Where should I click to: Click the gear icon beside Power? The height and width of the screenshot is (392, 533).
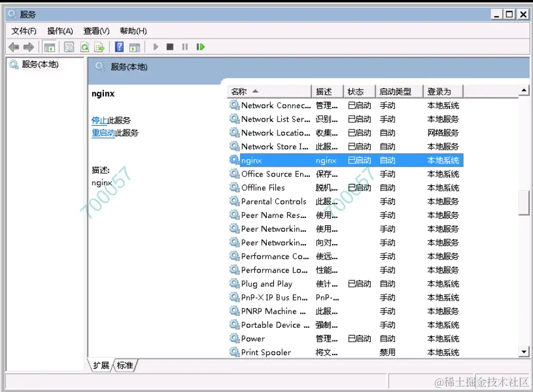click(234, 338)
